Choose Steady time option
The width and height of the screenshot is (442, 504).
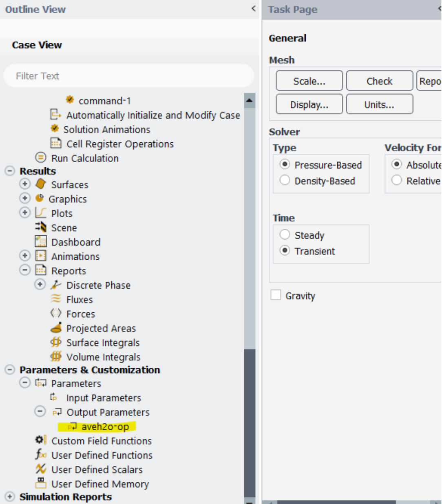(x=285, y=235)
